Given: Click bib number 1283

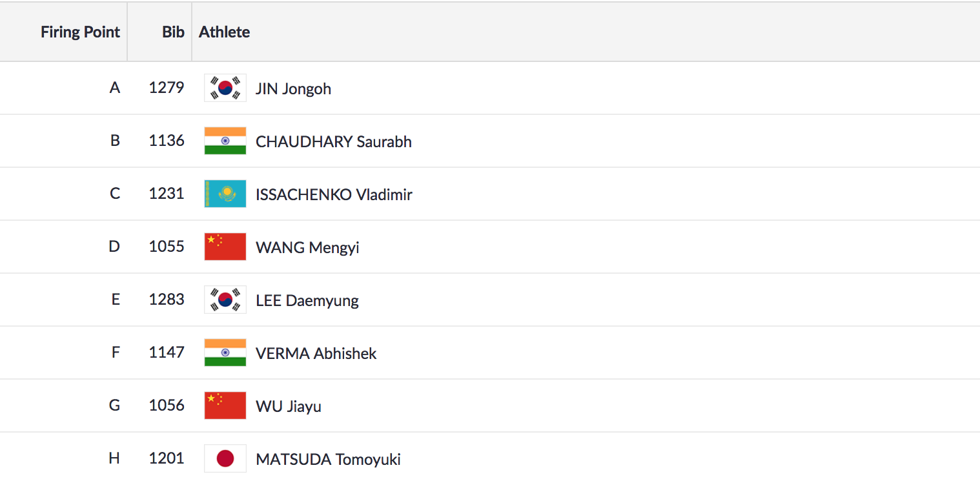Looking at the screenshot, I should tap(167, 300).
